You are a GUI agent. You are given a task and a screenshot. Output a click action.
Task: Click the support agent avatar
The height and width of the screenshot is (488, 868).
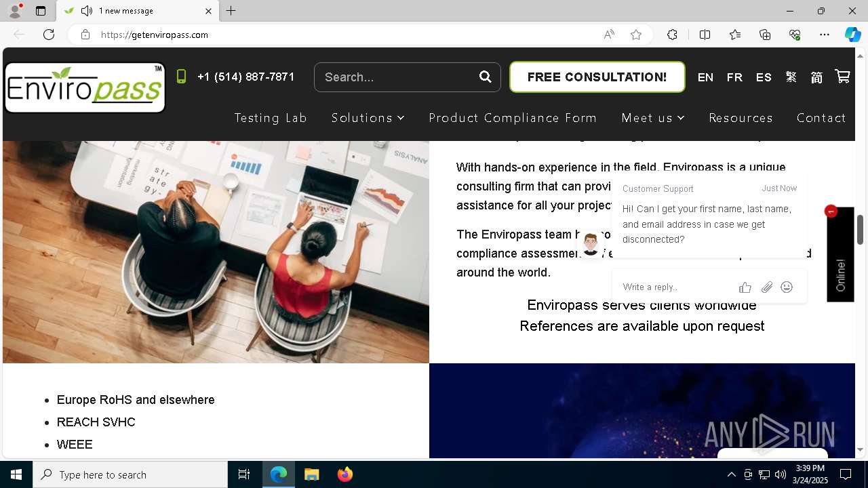[591, 244]
